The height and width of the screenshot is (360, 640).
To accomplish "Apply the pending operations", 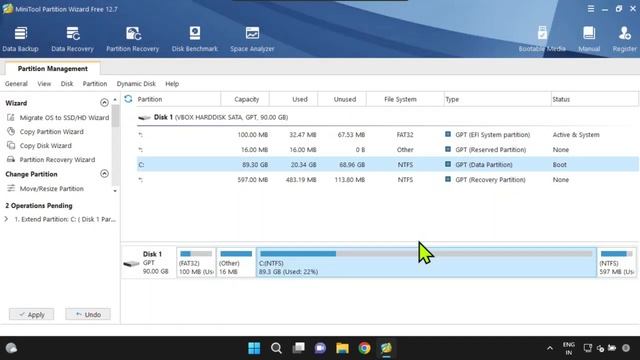I will pyautogui.click(x=31, y=314).
